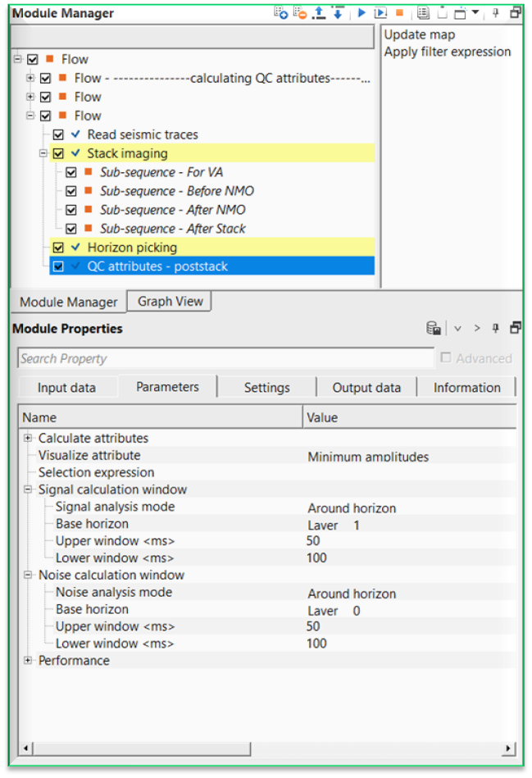Click the Update map action
Screen dimensions: 532x778
tap(420, 34)
